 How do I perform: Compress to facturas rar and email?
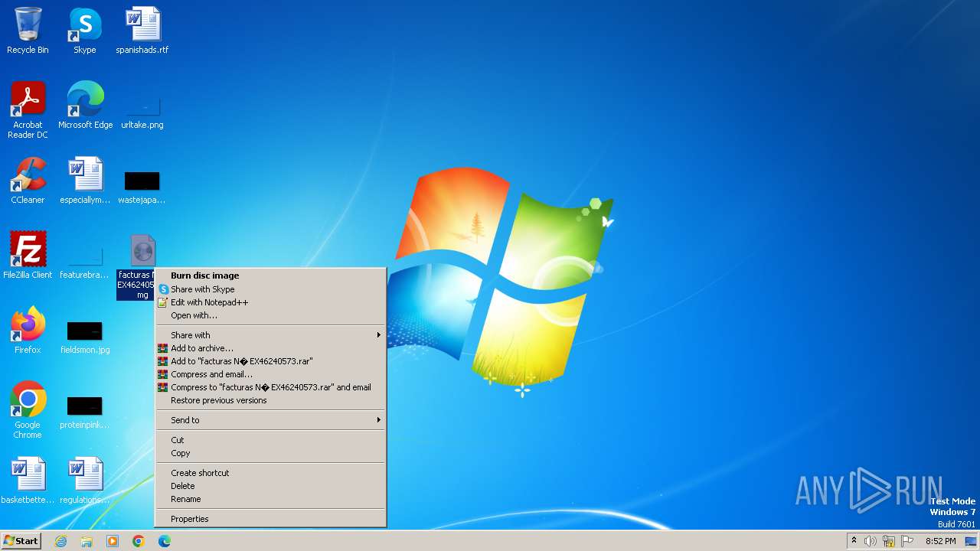pyautogui.click(x=270, y=387)
